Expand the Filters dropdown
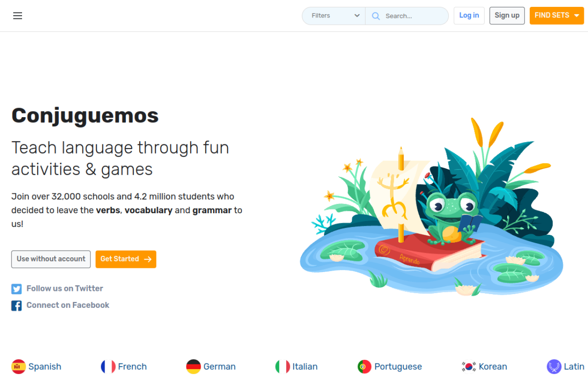588x392 pixels. (334, 16)
